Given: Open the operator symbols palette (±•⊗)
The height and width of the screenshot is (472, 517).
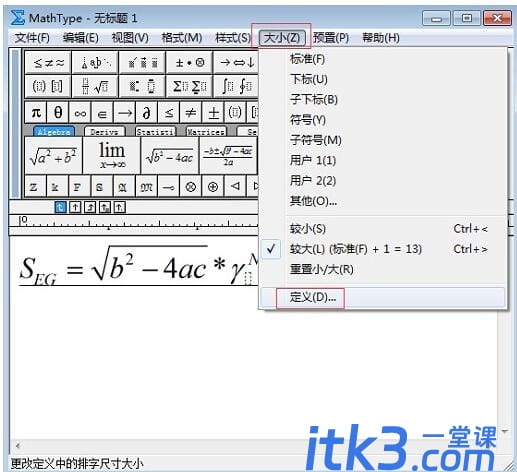Looking at the screenshot, I should click(189, 62).
